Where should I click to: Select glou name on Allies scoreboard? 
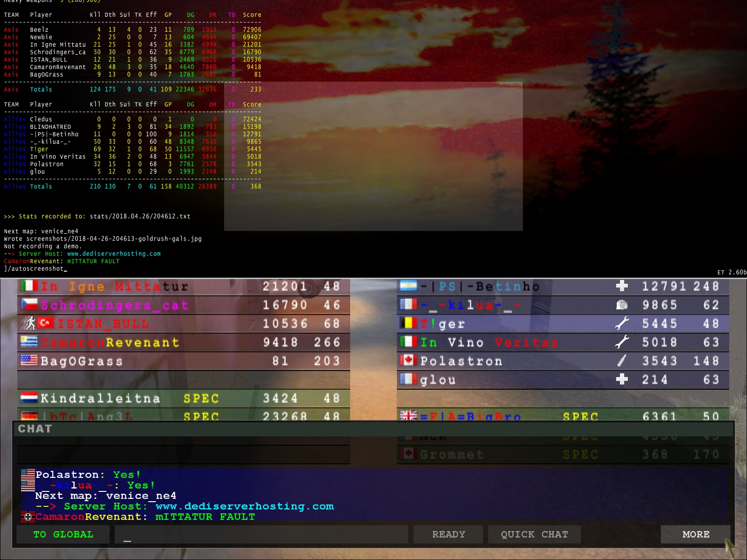coord(438,380)
